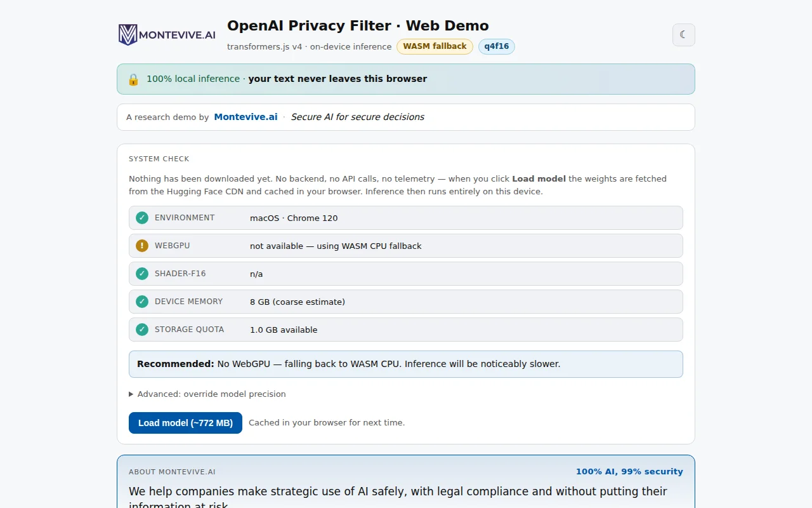Click the SYSTEM CHECK heading
812x508 pixels.
click(x=159, y=159)
